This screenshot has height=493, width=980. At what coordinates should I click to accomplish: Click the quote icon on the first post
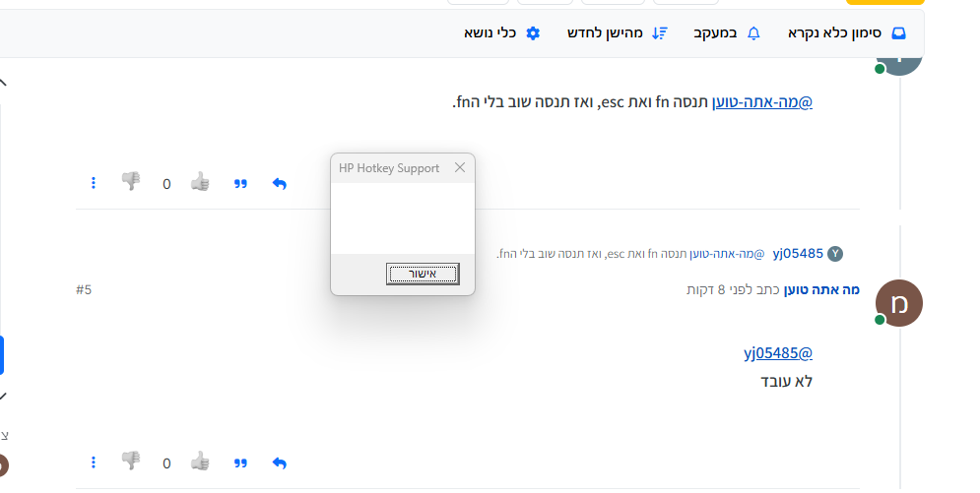pyautogui.click(x=240, y=183)
